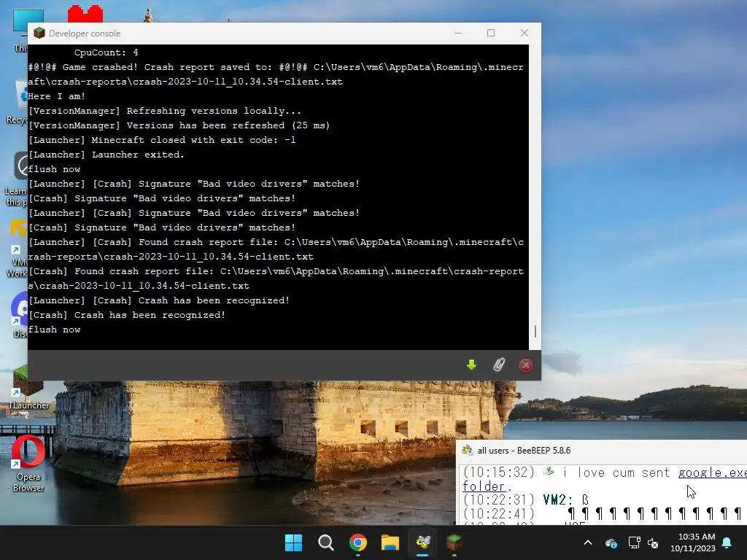Screen dimensions: 747x560
Task: Open File Explorer from the taskbar
Action: click(390, 542)
